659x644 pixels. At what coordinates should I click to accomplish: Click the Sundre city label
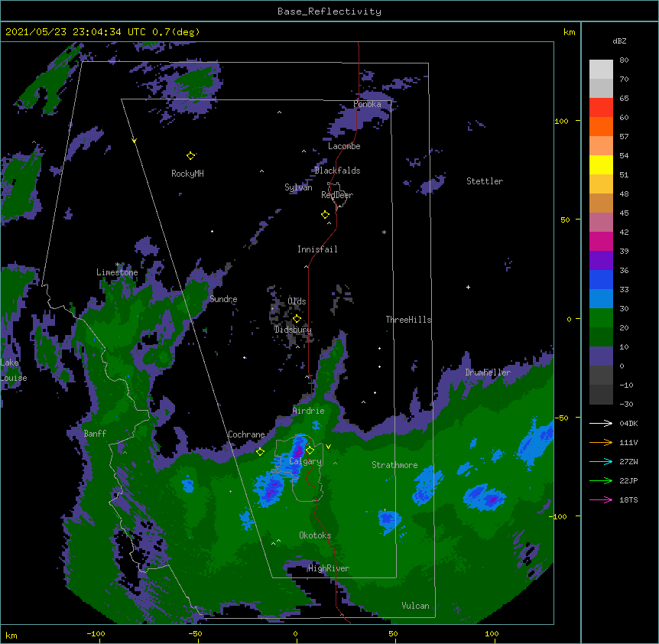[223, 299]
